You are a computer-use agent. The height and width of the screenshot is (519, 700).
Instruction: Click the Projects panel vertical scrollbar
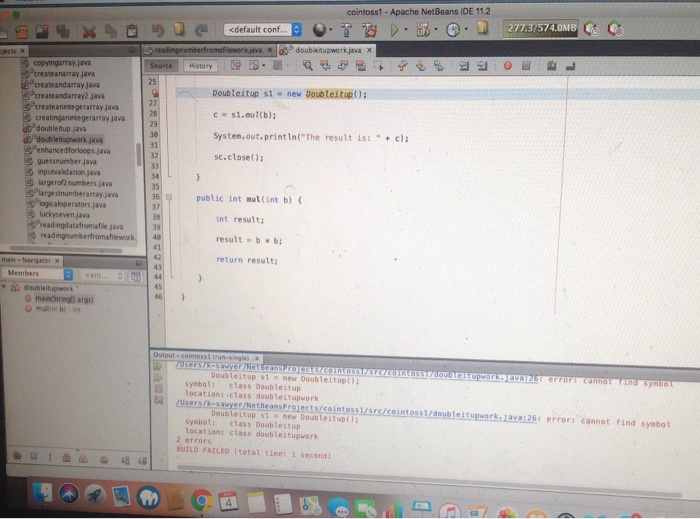[138, 155]
